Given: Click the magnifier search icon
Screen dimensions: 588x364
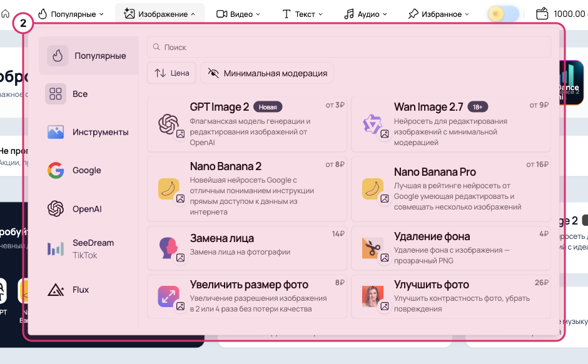Looking at the screenshot, I should point(156,47).
